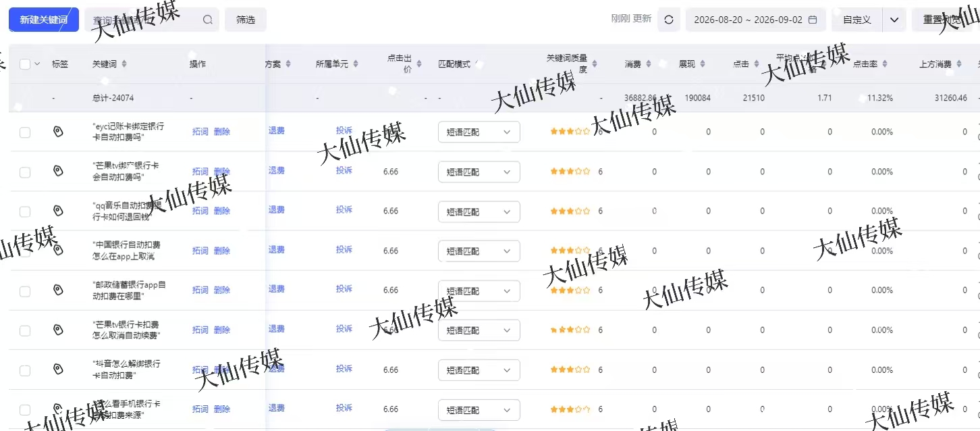Screen dimensions: 980x431
Task: Sort by the 关键词质量度 column sort icon
Action: [593, 64]
